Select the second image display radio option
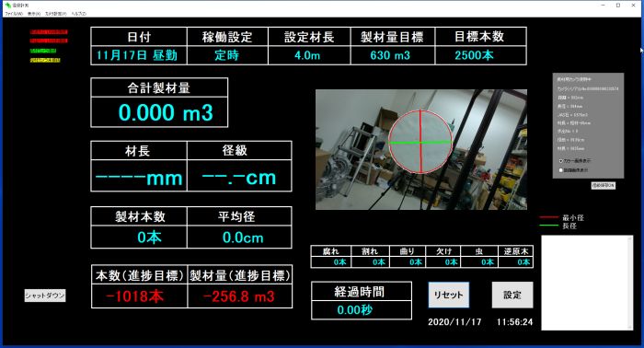This screenshot has height=348, width=644. 561,170
